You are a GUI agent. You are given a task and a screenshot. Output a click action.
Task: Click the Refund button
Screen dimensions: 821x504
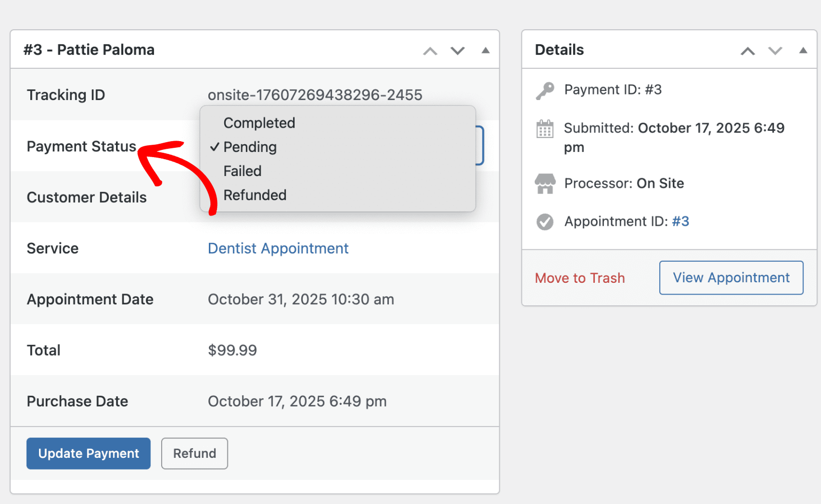tap(194, 453)
